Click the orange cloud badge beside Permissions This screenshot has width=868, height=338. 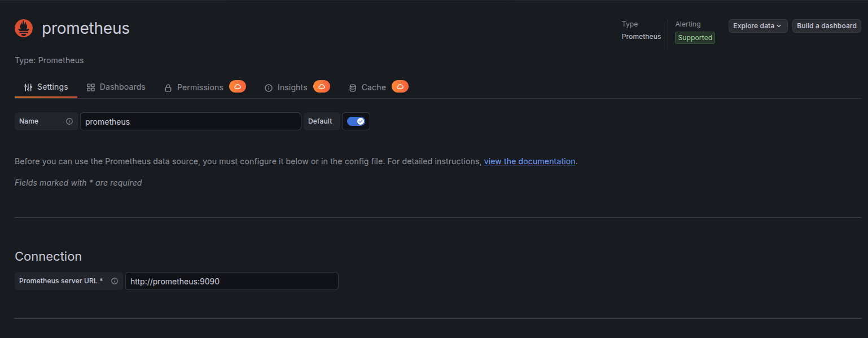(x=238, y=86)
